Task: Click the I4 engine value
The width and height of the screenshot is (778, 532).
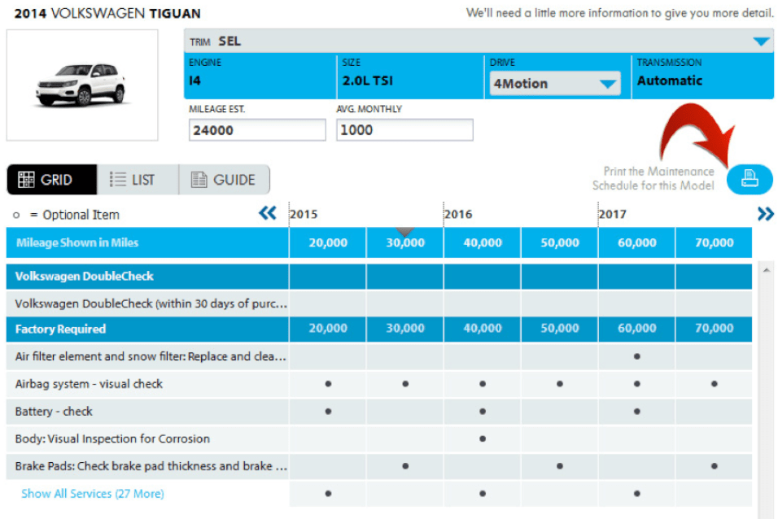Action: (195, 81)
